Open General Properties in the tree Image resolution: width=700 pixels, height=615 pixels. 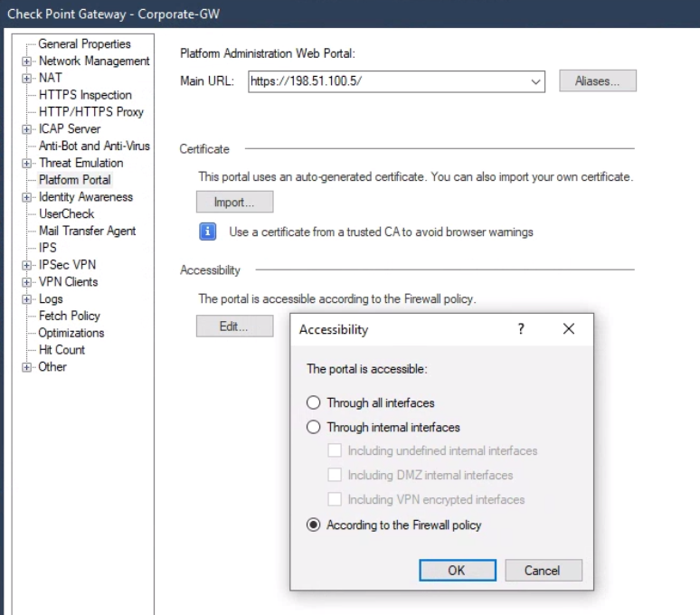(x=84, y=43)
